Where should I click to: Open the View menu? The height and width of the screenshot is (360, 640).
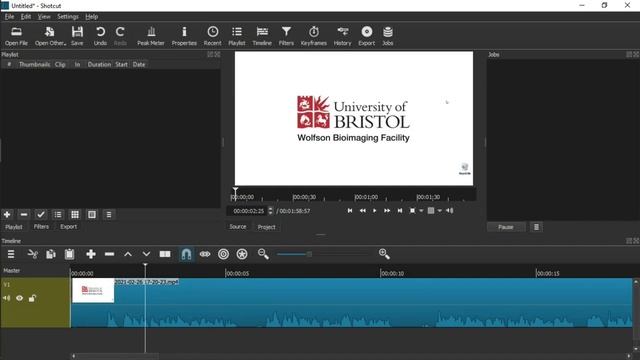pyautogui.click(x=44, y=16)
